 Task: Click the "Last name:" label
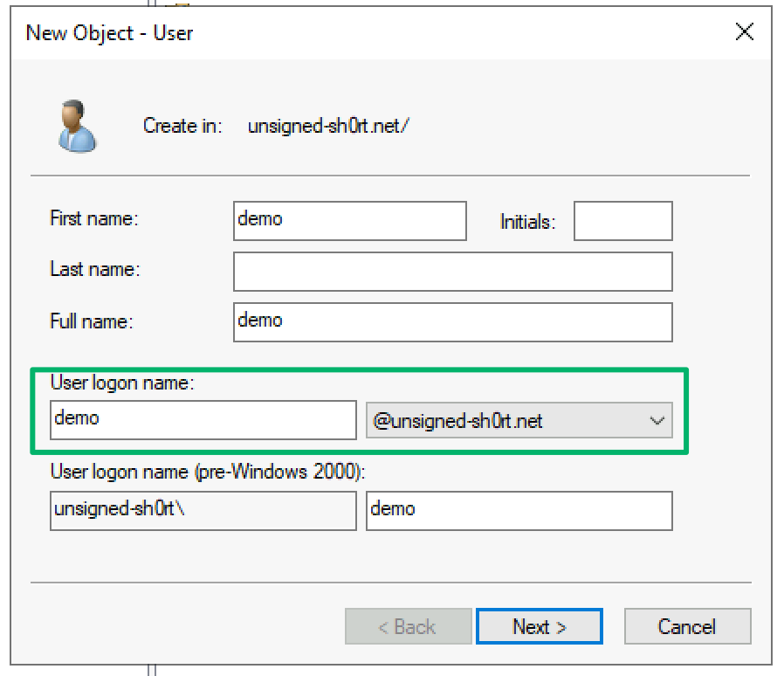pos(94,269)
